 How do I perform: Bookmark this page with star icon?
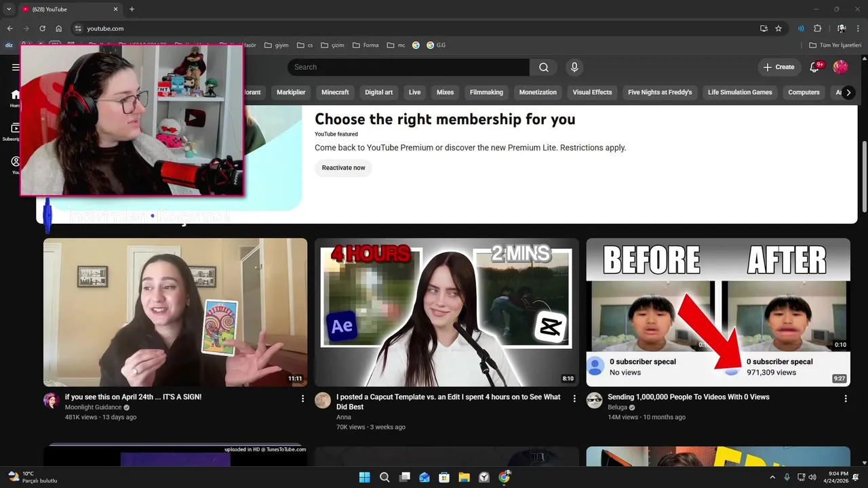[x=778, y=28]
